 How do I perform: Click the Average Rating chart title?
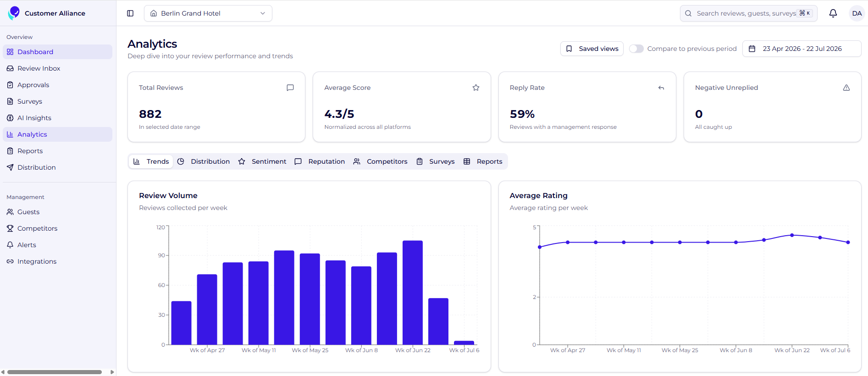[539, 195]
